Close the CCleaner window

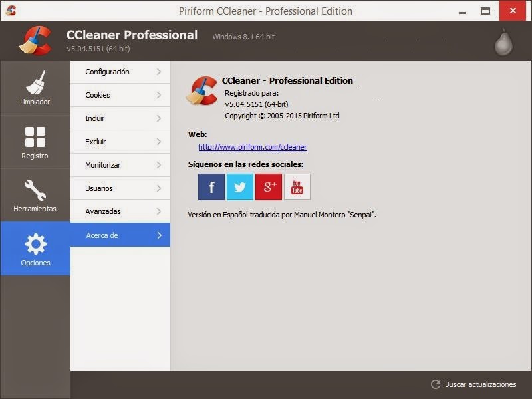point(513,11)
